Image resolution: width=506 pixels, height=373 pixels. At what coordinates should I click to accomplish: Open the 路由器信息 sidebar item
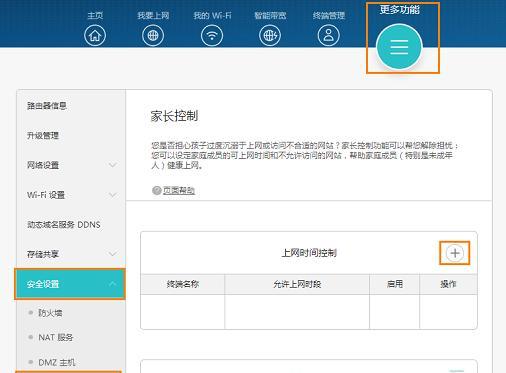(47, 106)
